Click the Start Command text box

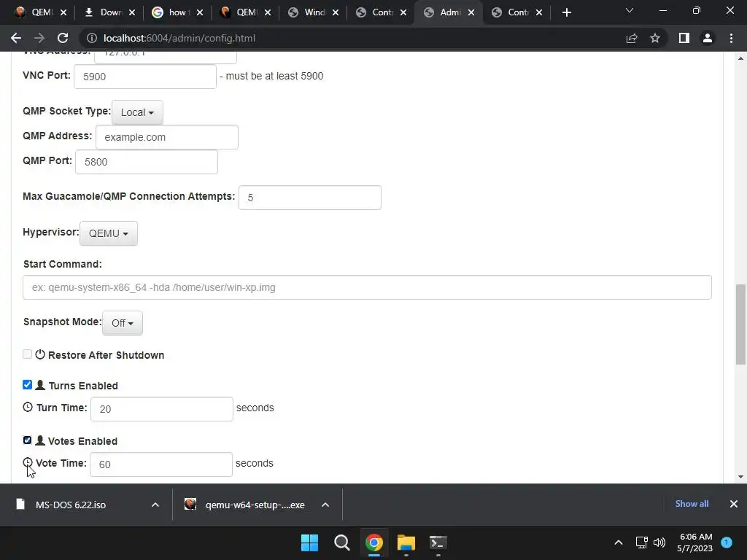tap(367, 287)
